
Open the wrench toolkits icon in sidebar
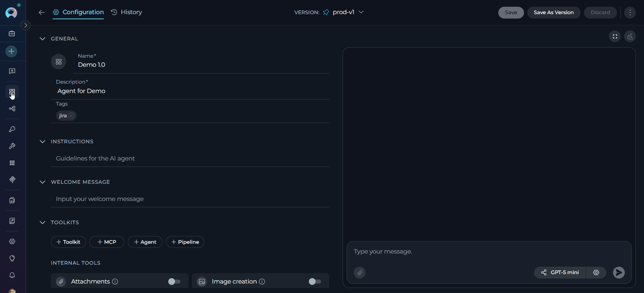(12, 146)
